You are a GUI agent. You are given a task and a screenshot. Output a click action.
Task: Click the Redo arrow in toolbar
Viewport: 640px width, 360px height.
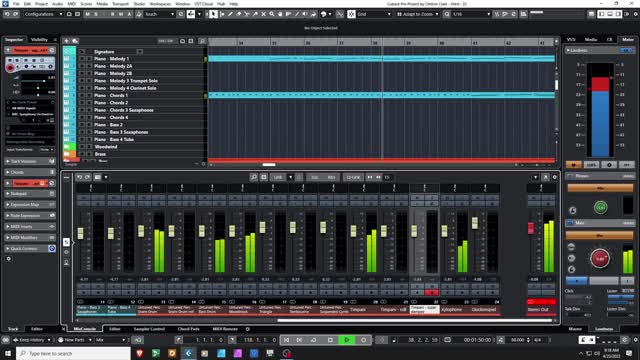coord(16,14)
